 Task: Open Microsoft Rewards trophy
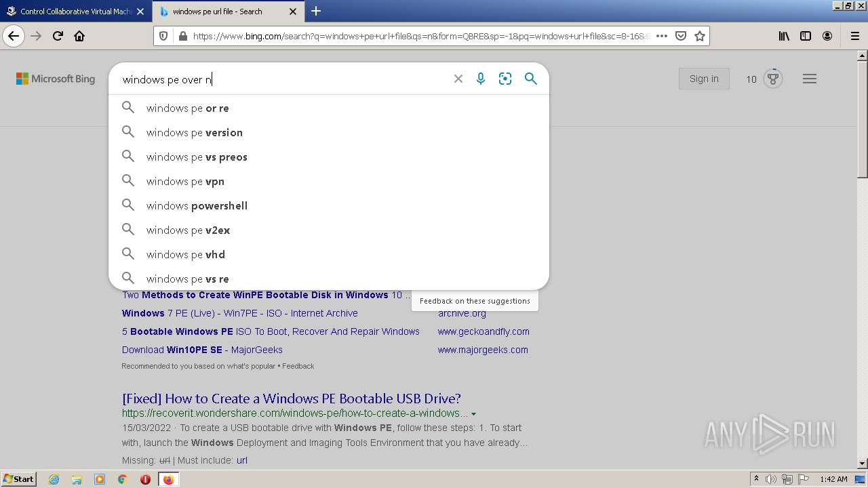(x=772, y=79)
